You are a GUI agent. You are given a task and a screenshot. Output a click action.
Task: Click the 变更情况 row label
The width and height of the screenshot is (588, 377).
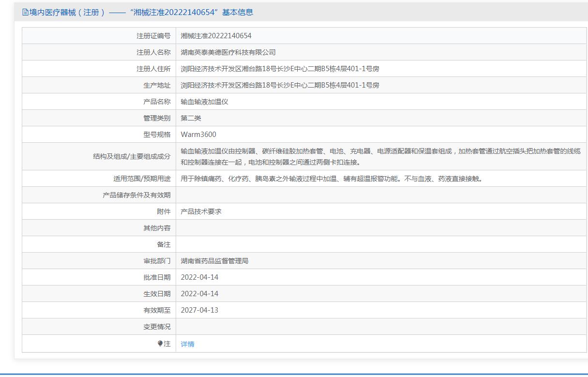tap(157, 327)
